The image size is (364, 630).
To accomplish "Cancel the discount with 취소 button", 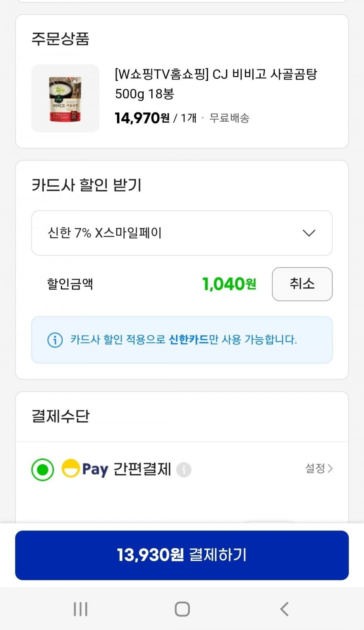I will coord(302,284).
